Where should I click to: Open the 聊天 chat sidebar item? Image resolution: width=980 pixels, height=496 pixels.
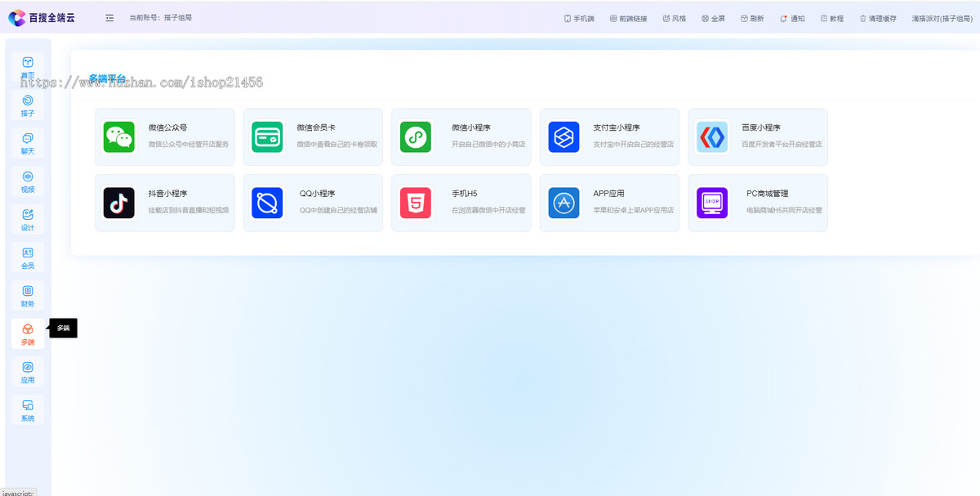point(28,143)
